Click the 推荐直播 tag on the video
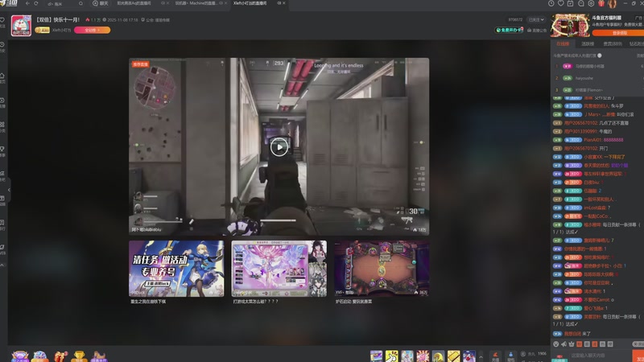Screen dimensions: 644x362 coord(140,64)
